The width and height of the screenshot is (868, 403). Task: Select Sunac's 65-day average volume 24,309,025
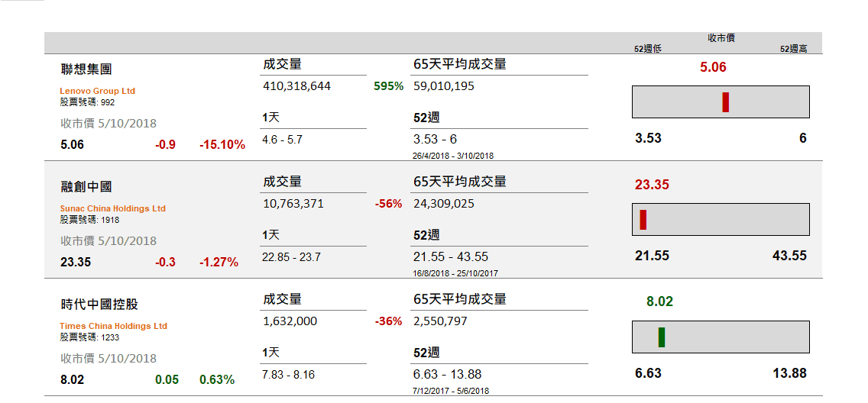[x=444, y=204]
